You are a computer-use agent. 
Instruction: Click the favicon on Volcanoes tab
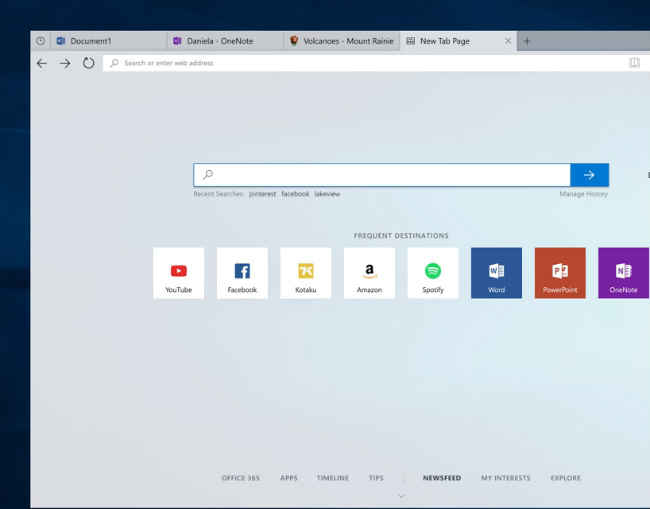294,41
